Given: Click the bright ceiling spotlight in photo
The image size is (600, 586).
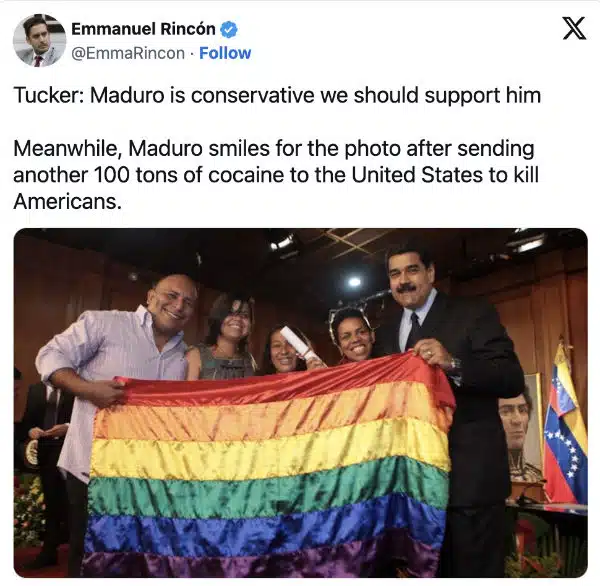Looking at the screenshot, I should click(355, 282).
